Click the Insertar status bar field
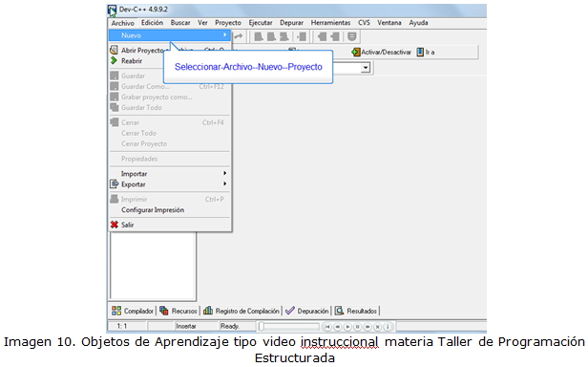The width and height of the screenshot is (588, 367). 197,326
